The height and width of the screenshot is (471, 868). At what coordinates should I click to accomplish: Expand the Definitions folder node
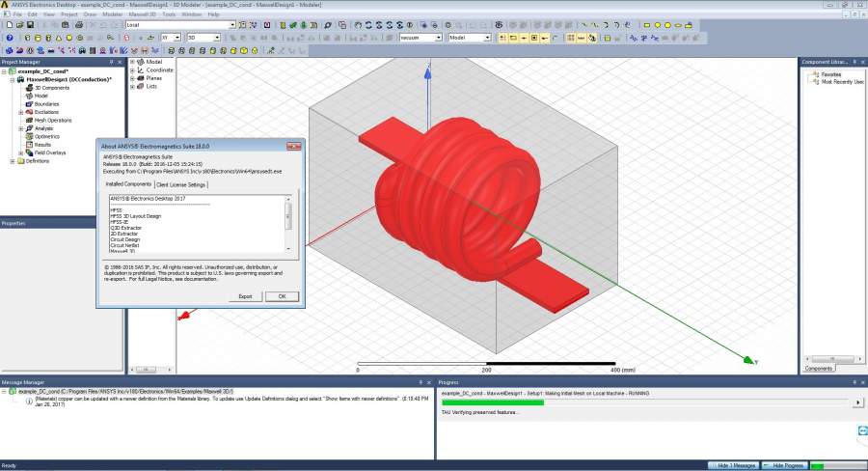pyautogui.click(x=13, y=161)
